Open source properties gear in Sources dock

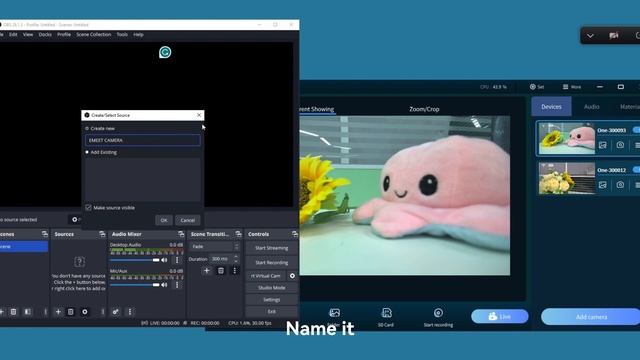click(84, 312)
